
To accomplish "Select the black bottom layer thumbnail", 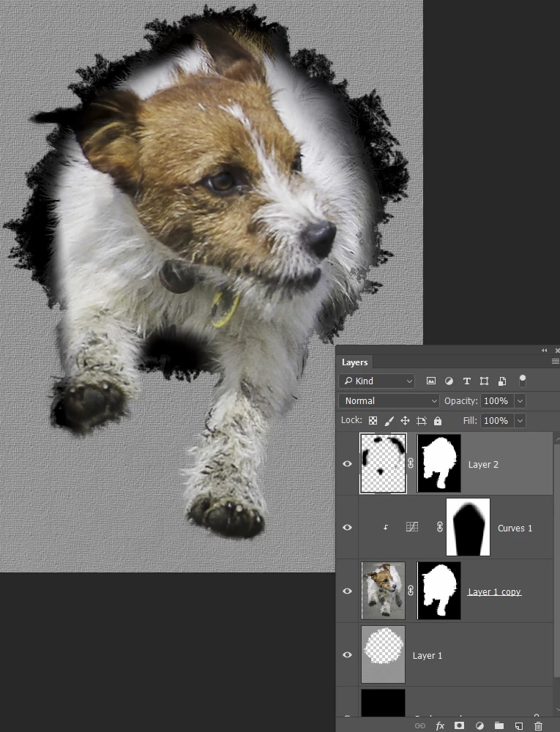I will [x=383, y=703].
